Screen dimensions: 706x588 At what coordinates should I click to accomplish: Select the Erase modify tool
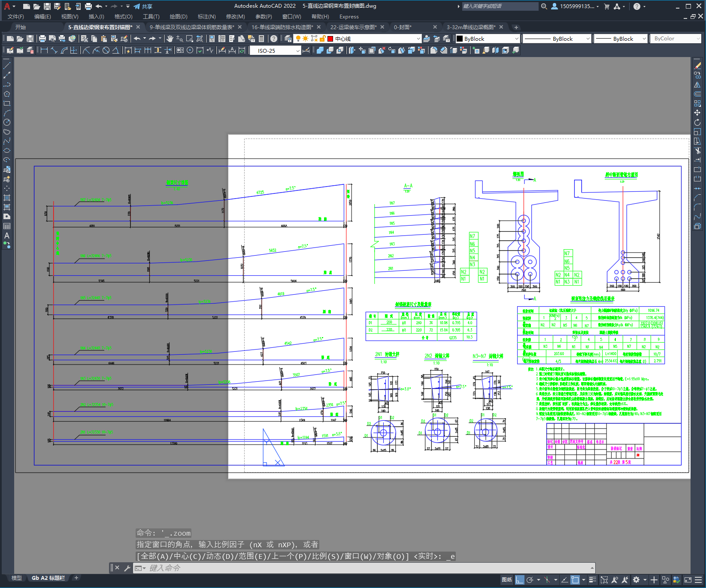point(697,66)
